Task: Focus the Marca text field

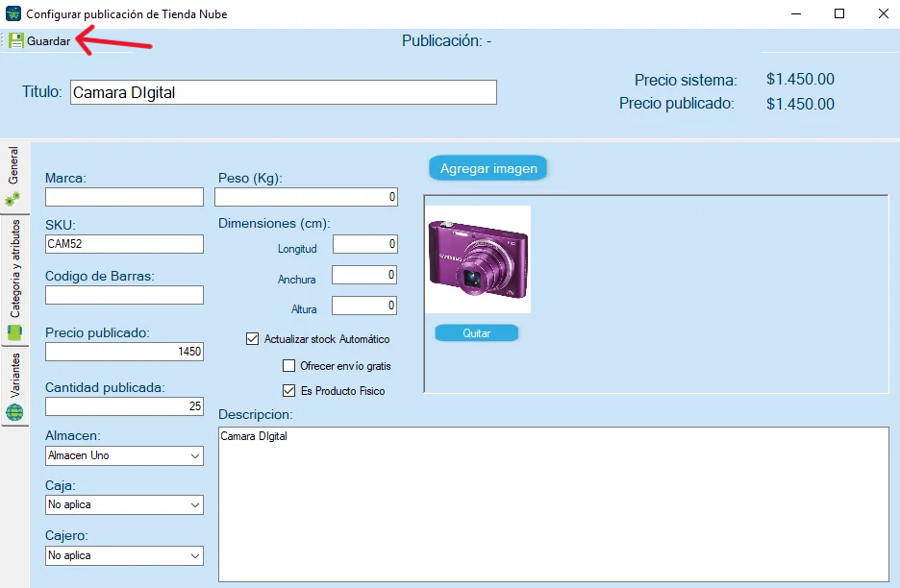Action: pos(125,197)
